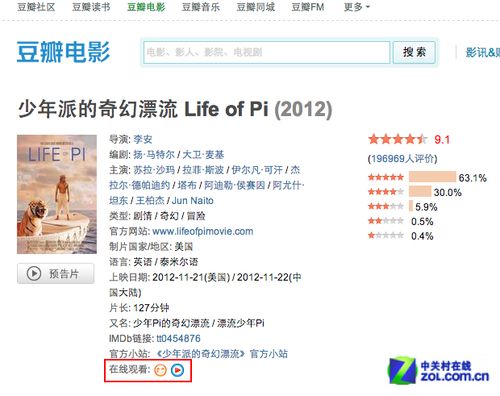Viewport: 500px width, 396px height.
Task: Click the blue play online-viewing icon
Action: [x=177, y=370]
